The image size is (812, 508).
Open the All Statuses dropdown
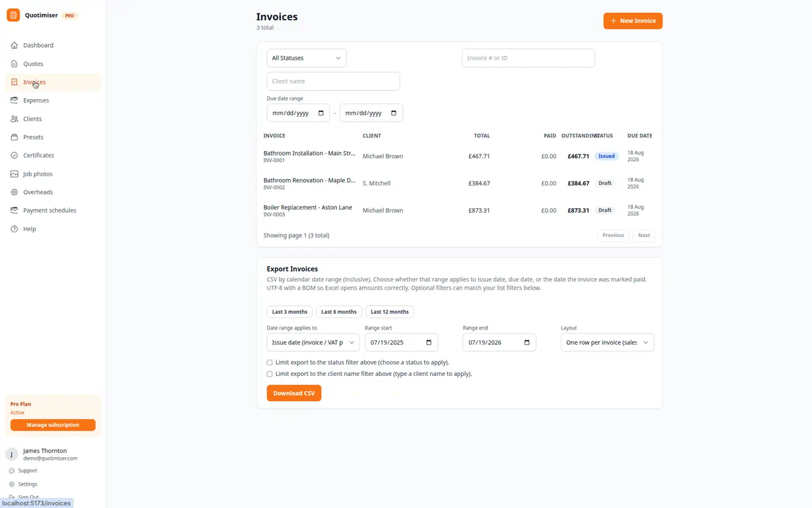[306, 58]
